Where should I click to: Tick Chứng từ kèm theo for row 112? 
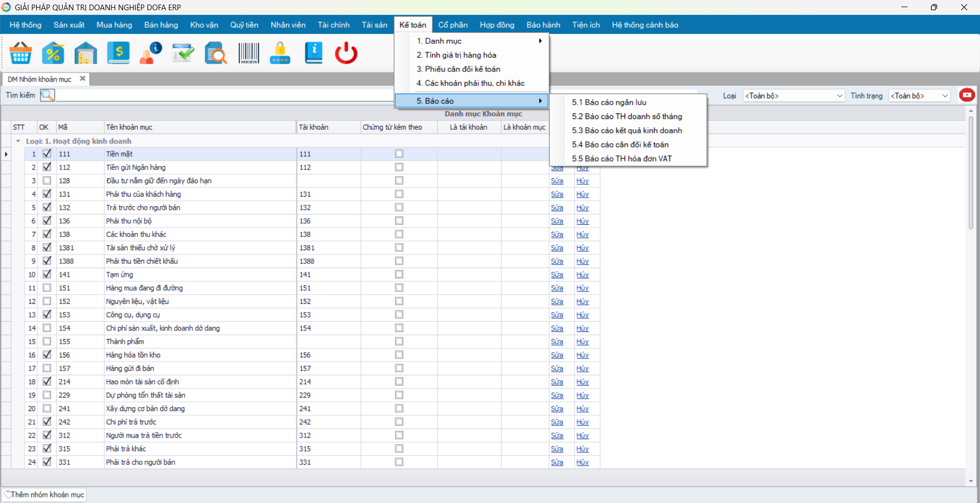(399, 167)
